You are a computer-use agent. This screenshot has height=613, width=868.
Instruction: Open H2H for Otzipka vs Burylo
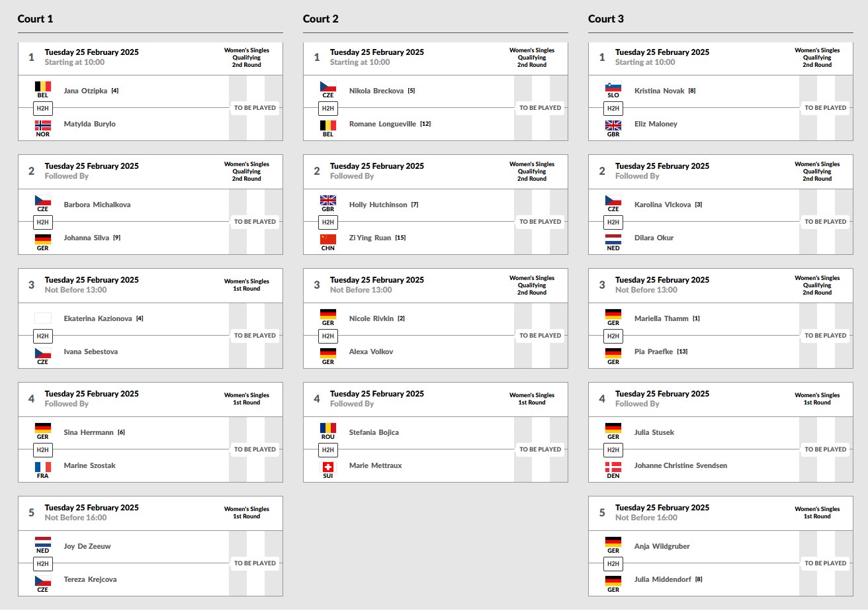[x=42, y=108]
